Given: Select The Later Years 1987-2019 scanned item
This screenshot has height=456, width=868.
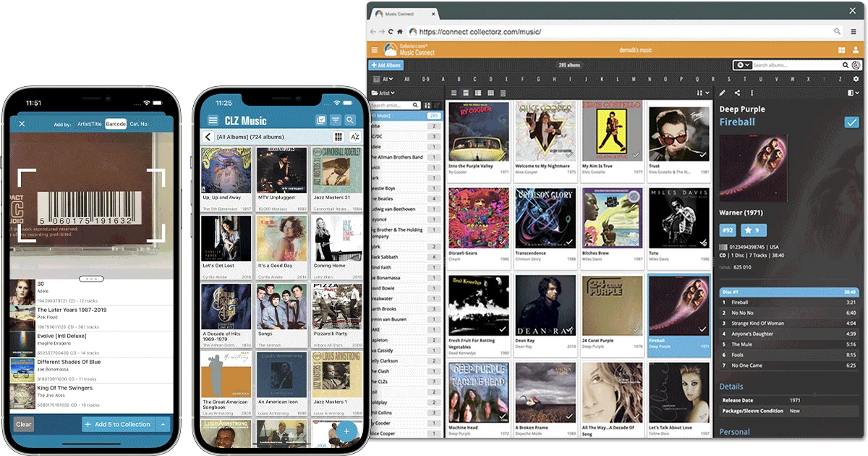Looking at the screenshot, I should (92, 318).
